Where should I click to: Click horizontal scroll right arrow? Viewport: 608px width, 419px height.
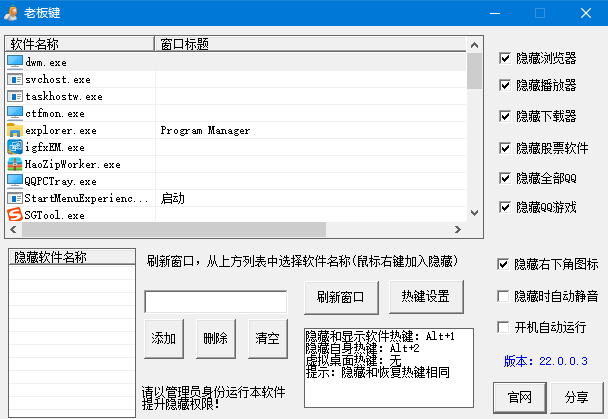pos(458,229)
